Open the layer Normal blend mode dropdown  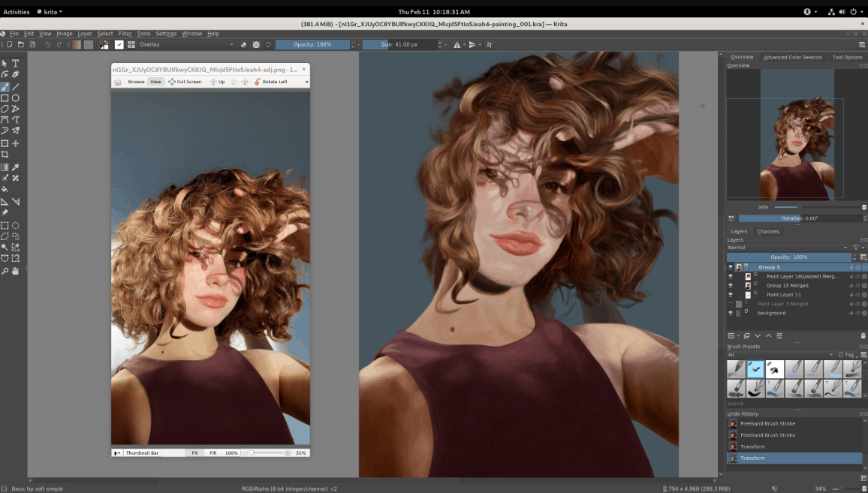coord(788,248)
